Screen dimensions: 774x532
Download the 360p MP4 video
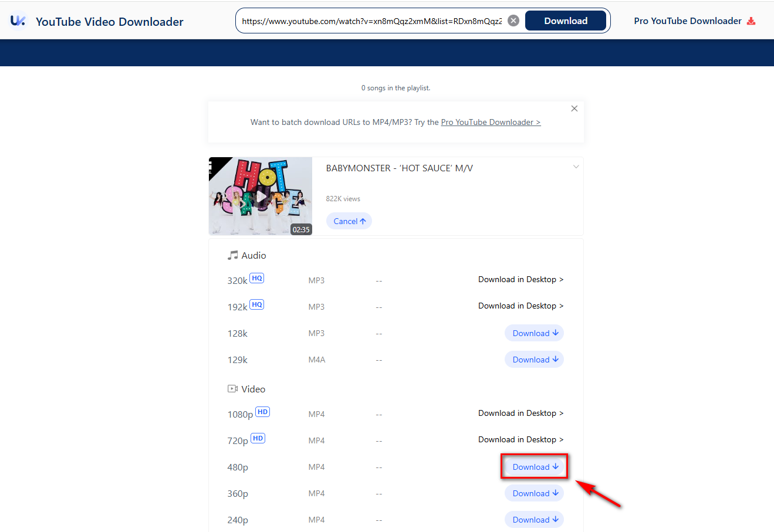534,493
